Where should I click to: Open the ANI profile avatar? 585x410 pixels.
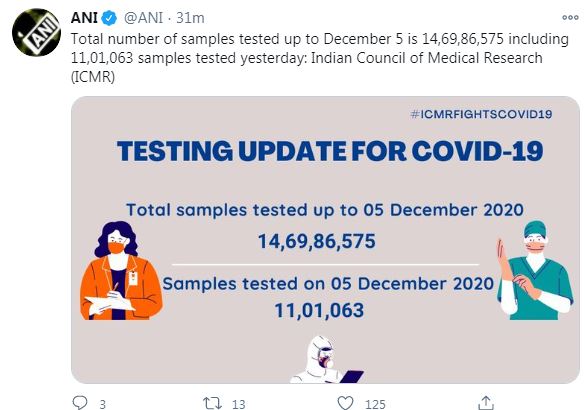click(36, 32)
